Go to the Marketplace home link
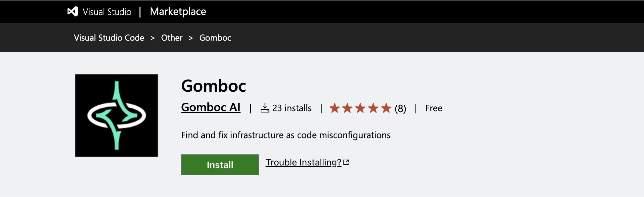644x197 pixels. [x=178, y=12]
